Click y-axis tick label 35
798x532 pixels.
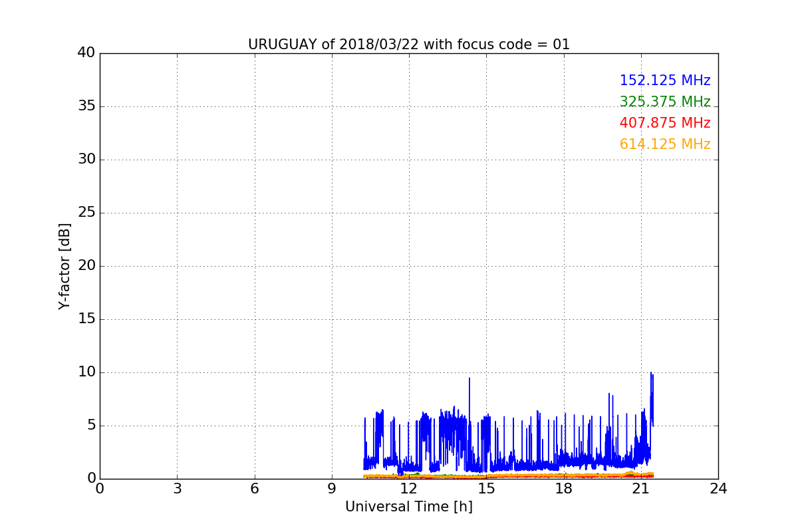click(86, 106)
